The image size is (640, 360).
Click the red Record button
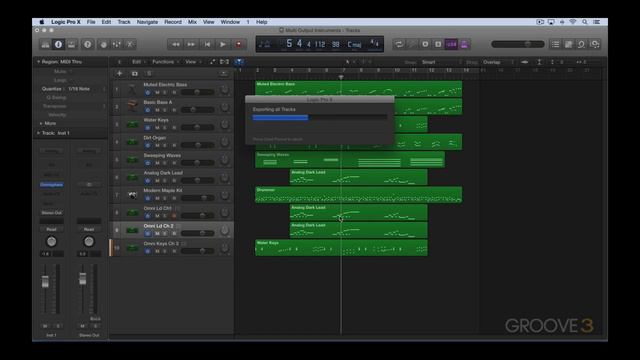click(239, 44)
